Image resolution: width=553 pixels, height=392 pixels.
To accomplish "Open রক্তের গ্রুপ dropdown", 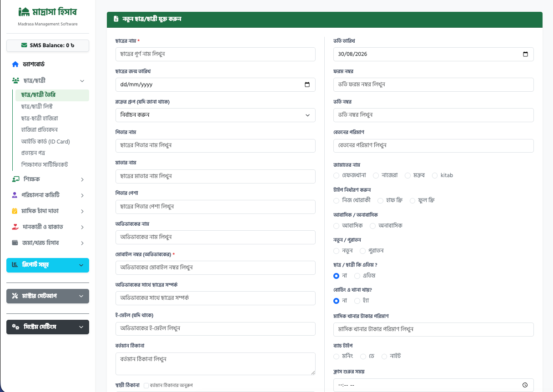I will pos(216,115).
